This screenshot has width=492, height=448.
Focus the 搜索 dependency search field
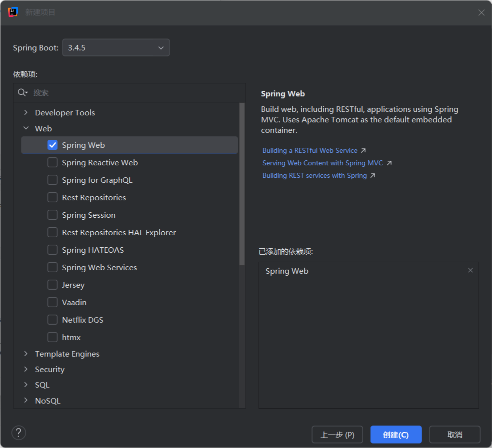[x=129, y=92]
